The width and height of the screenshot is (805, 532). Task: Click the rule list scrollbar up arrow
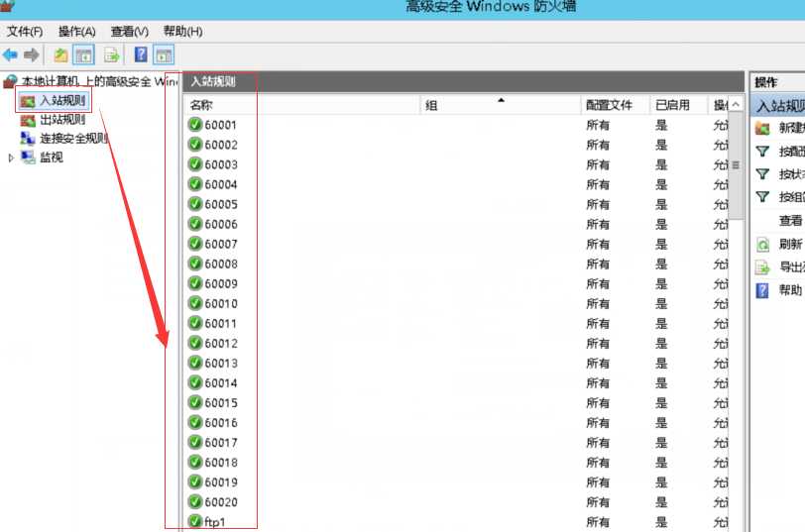tap(736, 105)
